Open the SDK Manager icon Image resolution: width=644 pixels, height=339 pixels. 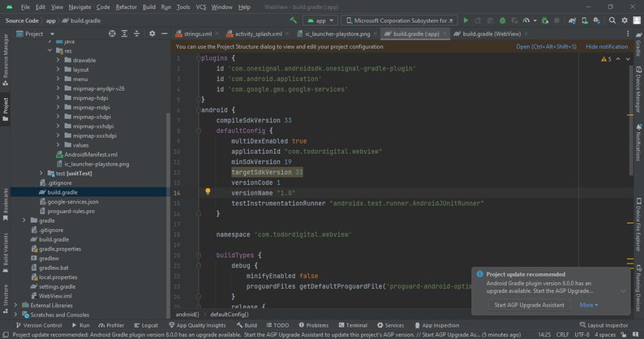597,20
